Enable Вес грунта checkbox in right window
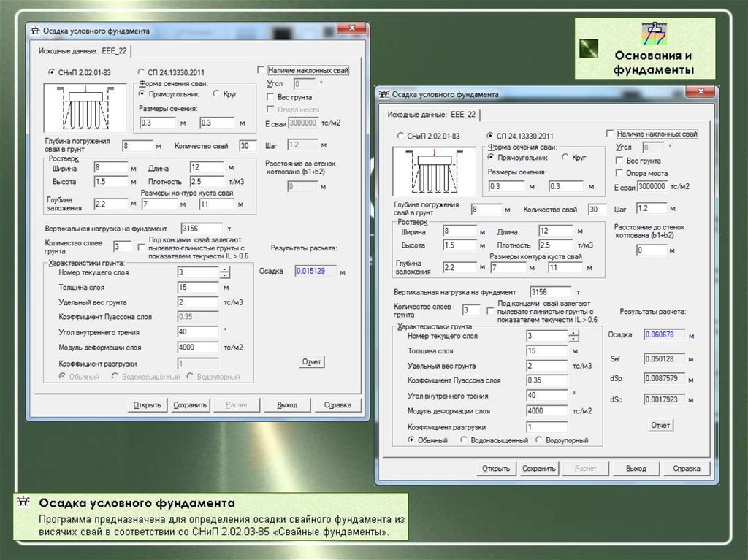The width and height of the screenshot is (748, 560). [x=620, y=161]
